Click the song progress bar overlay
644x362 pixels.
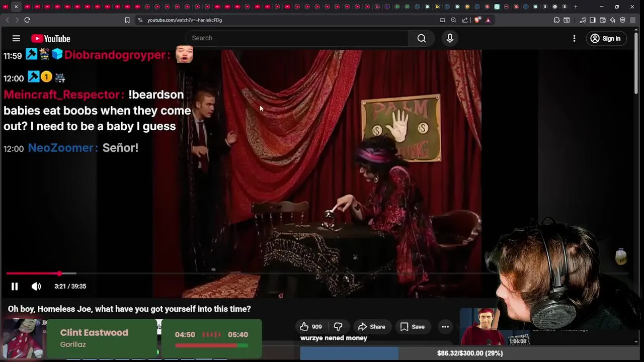coord(211,345)
